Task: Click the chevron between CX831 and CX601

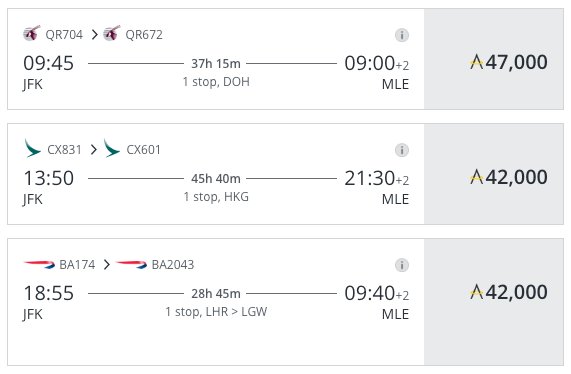Action: point(94,150)
